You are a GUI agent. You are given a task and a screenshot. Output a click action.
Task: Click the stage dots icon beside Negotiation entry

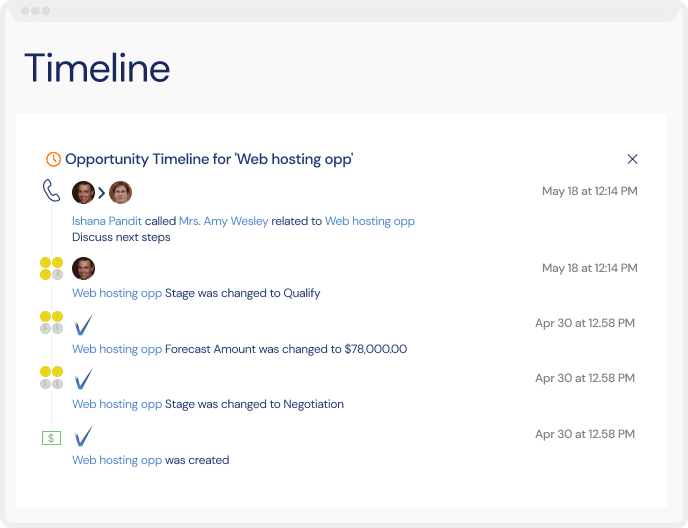pos(51,377)
